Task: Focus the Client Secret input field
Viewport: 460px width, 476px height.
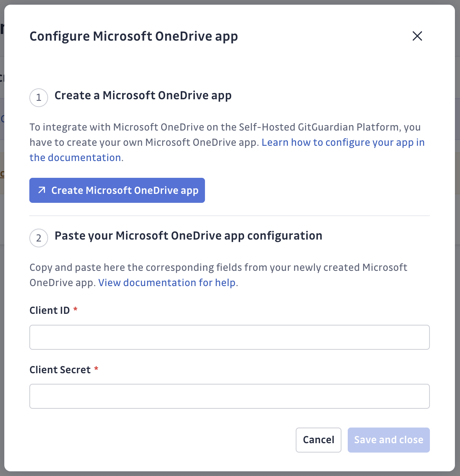Action: pos(229,396)
